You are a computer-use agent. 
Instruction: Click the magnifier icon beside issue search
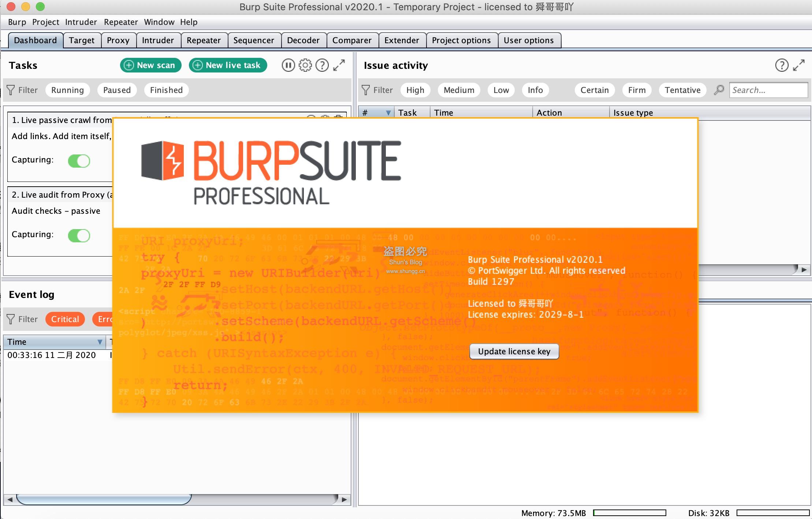click(x=719, y=90)
